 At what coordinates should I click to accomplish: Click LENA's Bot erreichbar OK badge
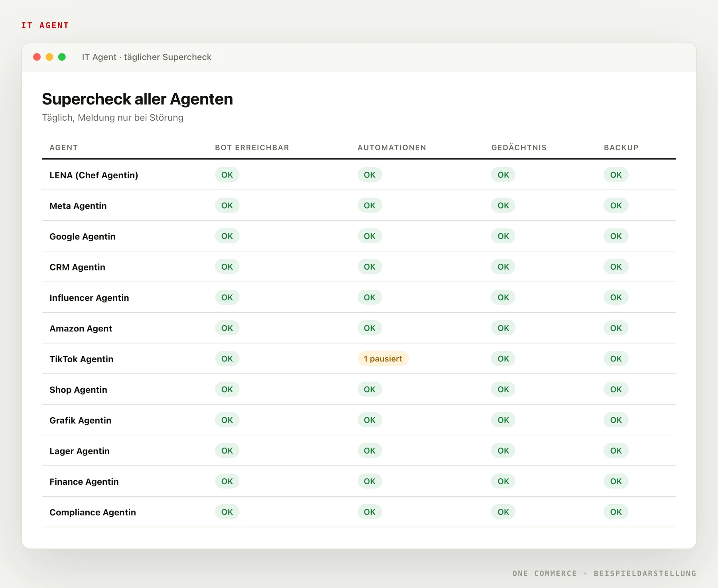(x=227, y=175)
